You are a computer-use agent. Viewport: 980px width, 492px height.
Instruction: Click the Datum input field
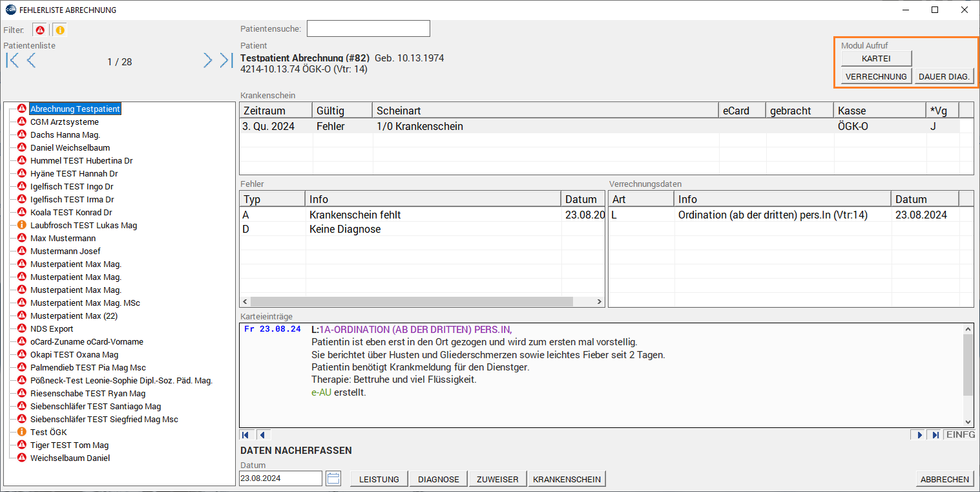[x=280, y=478]
